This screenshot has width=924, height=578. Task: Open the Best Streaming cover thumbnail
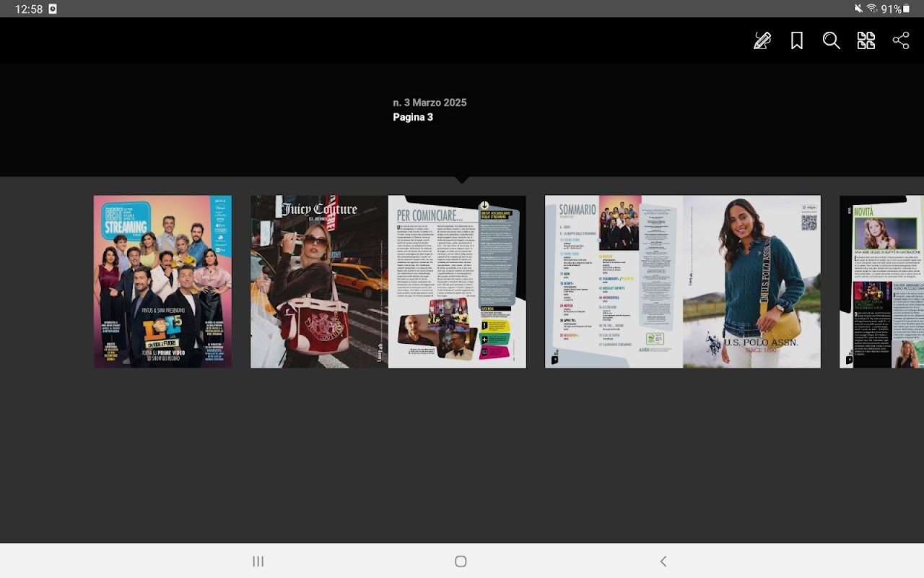point(162,282)
